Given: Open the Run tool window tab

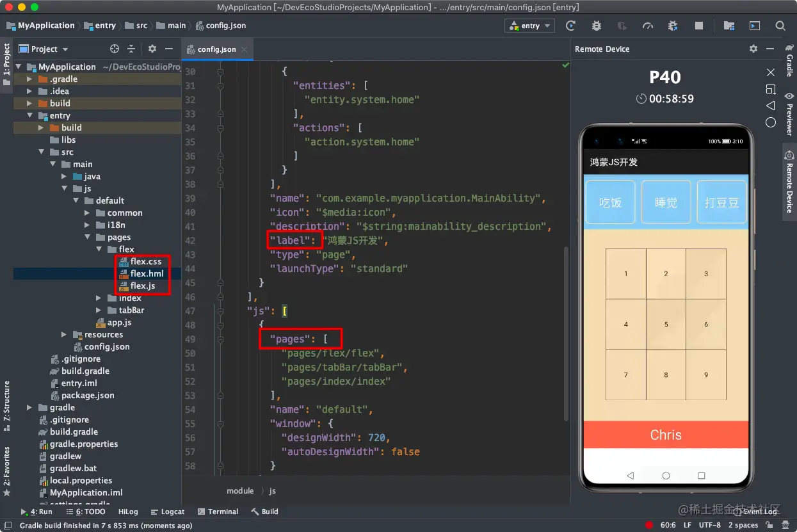Looking at the screenshot, I should tap(36, 512).
